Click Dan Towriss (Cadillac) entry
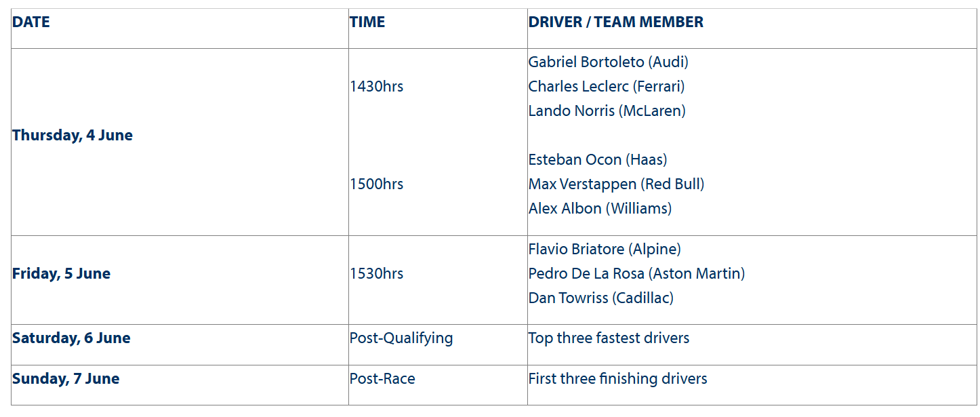Image resolution: width=980 pixels, height=417 pixels. pyautogui.click(x=601, y=298)
